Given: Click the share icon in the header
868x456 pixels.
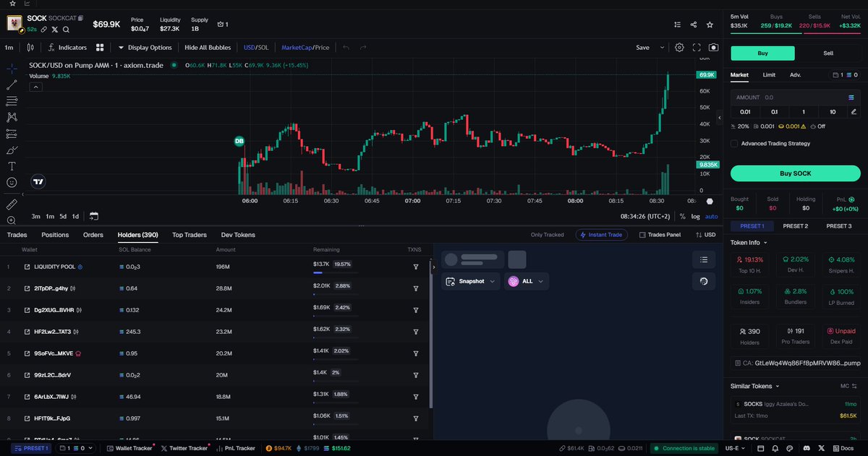Looking at the screenshot, I should click(x=694, y=24).
